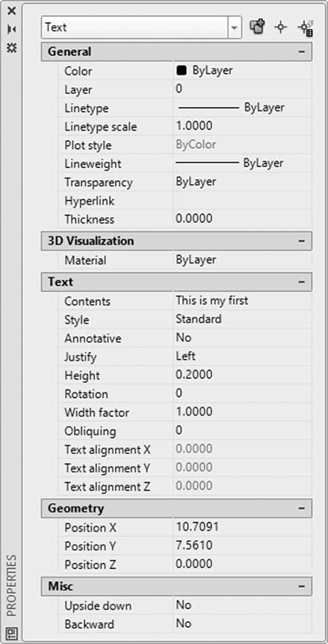Collapse the Geometry section
The width and height of the screenshot is (328, 644).
302,508
